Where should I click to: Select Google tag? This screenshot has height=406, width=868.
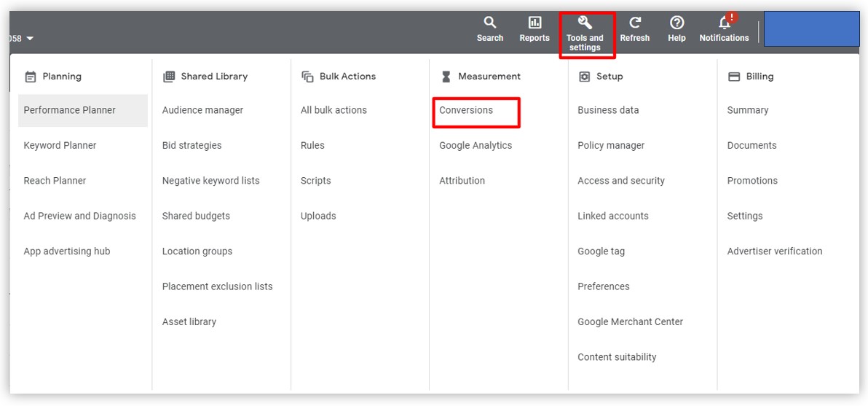click(601, 251)
